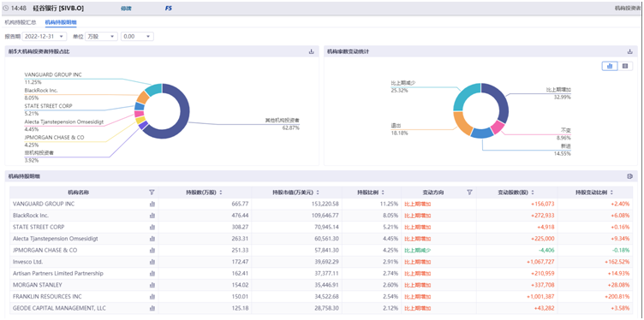The height and width of the screenshot is (320, 644).
Task: Switch to 机构持股汇总 tab
Action: click(x=21, y=21)
